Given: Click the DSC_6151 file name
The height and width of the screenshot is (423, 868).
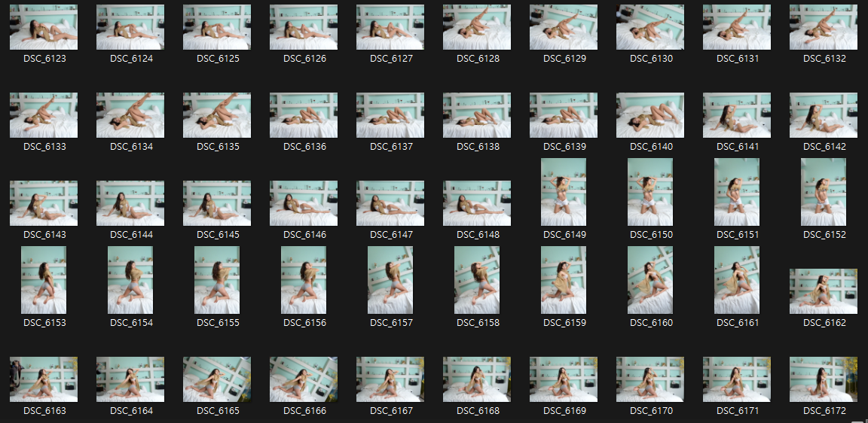Looking at the screenshot, I should pos(737,234).
